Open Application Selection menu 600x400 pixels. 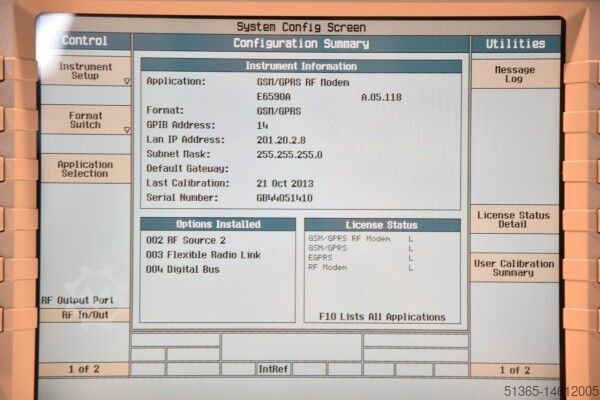click(85, 169)
